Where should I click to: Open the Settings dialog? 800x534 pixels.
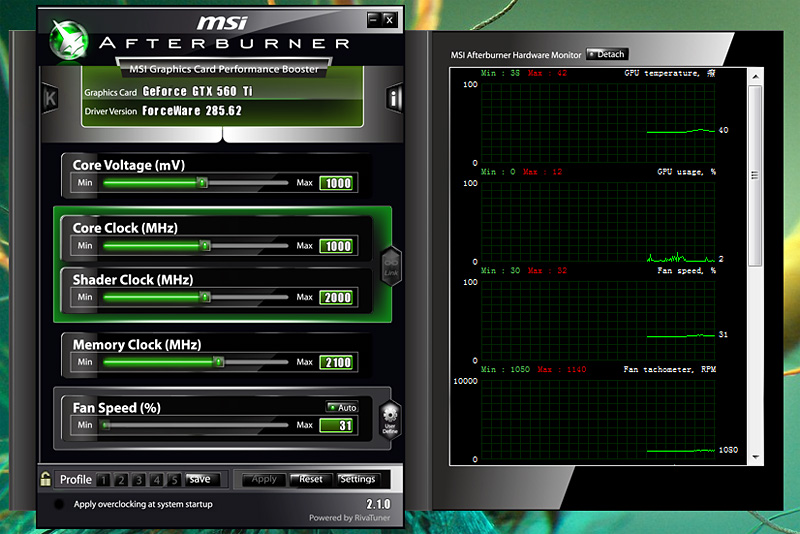358,479
